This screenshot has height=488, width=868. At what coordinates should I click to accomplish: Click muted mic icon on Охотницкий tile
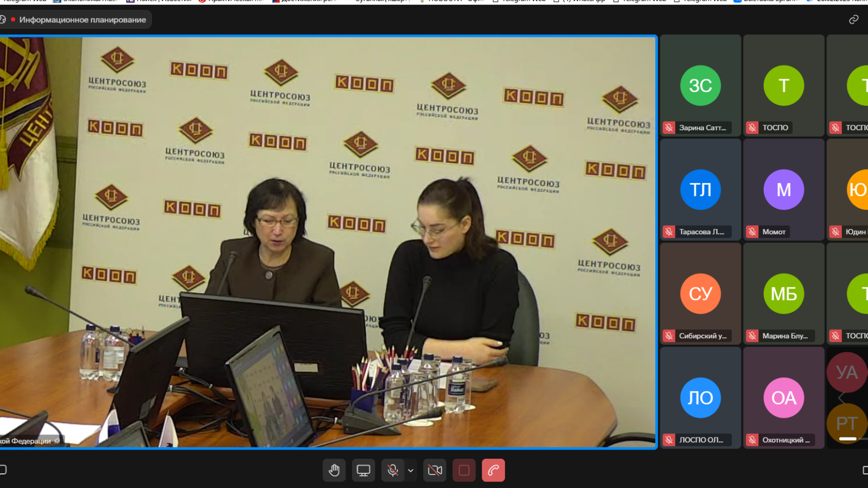pos(752,440)
